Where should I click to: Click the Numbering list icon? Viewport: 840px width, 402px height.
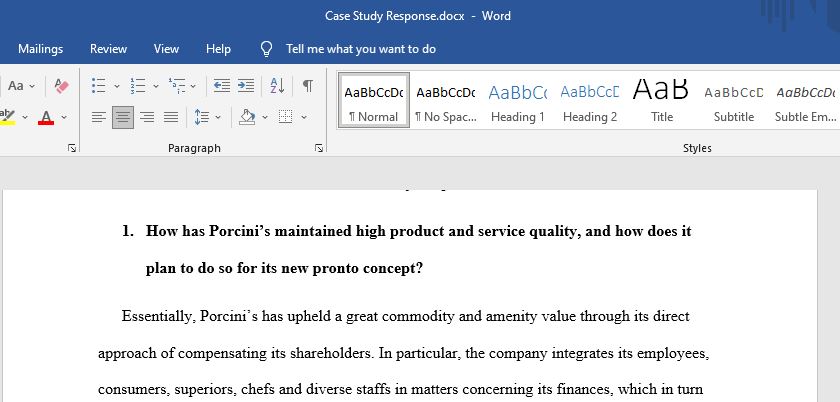[138, 85]
